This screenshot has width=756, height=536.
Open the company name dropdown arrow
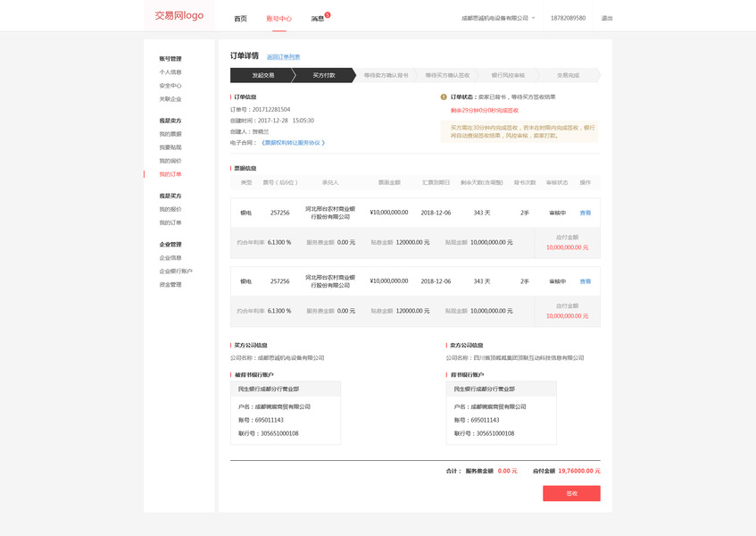click(x=533, y=18)
